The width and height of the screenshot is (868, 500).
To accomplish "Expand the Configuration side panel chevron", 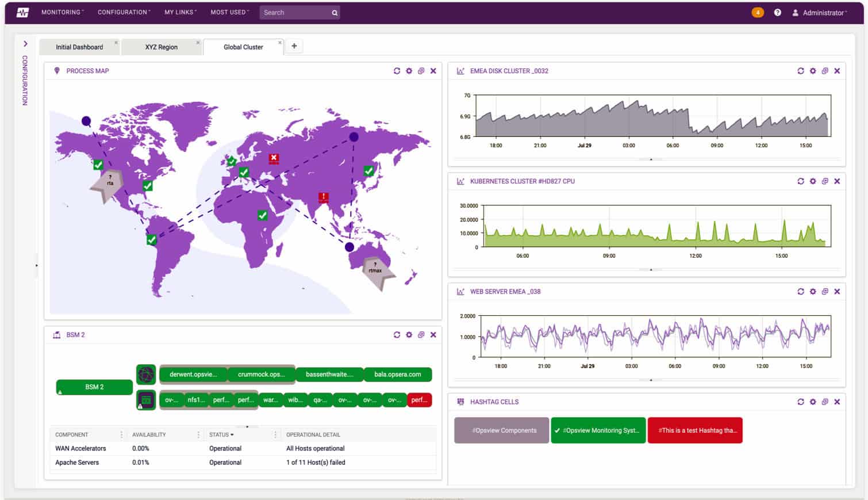I will 25,44.
